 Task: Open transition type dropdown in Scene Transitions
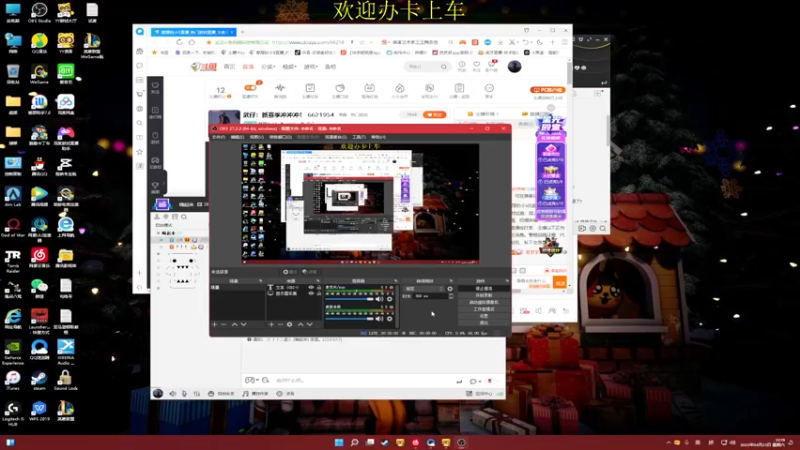tap(424, 289)
